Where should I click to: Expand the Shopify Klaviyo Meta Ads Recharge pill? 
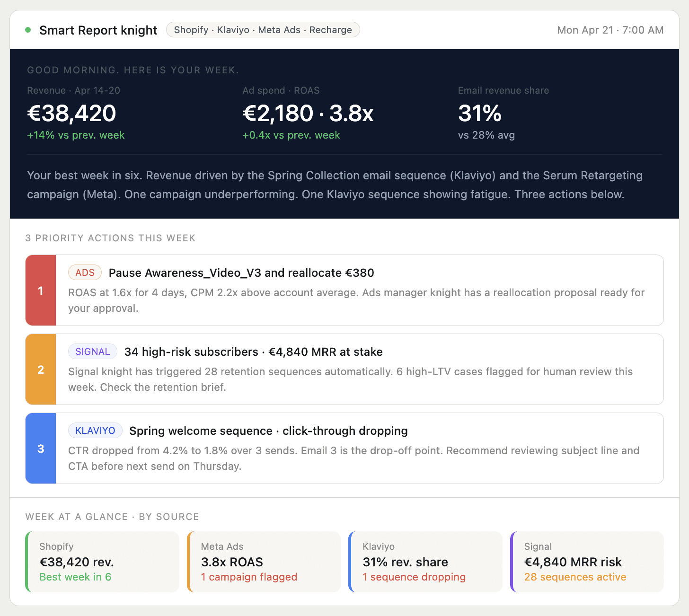click(263, 29)
